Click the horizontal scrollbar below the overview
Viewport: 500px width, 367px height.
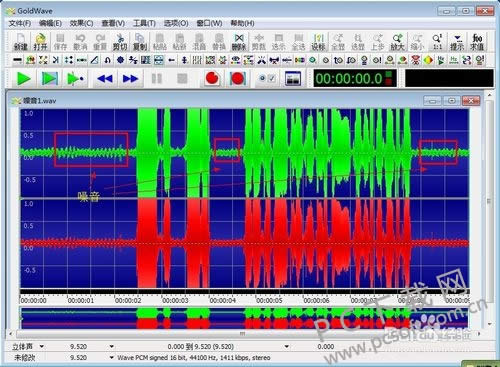245,333
